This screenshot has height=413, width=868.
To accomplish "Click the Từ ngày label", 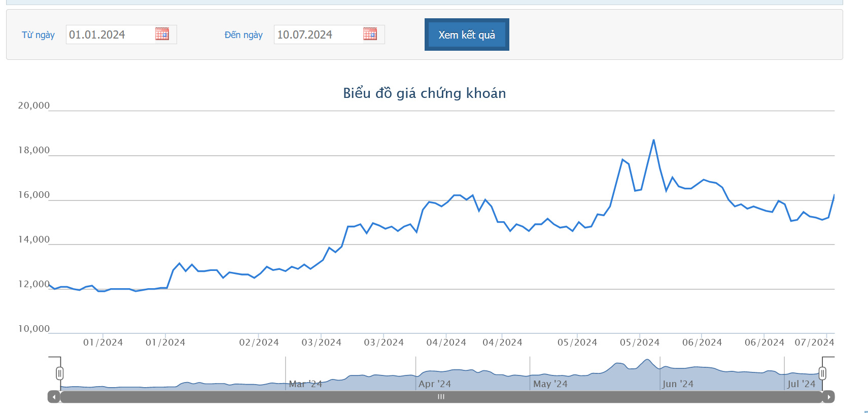I will coord(38,35).
